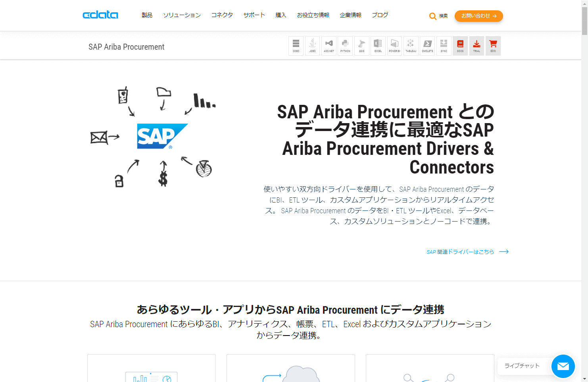This screenshot has height=382, width=588.
Task: Click the ライブチャット label
Action: coord(522,366)
